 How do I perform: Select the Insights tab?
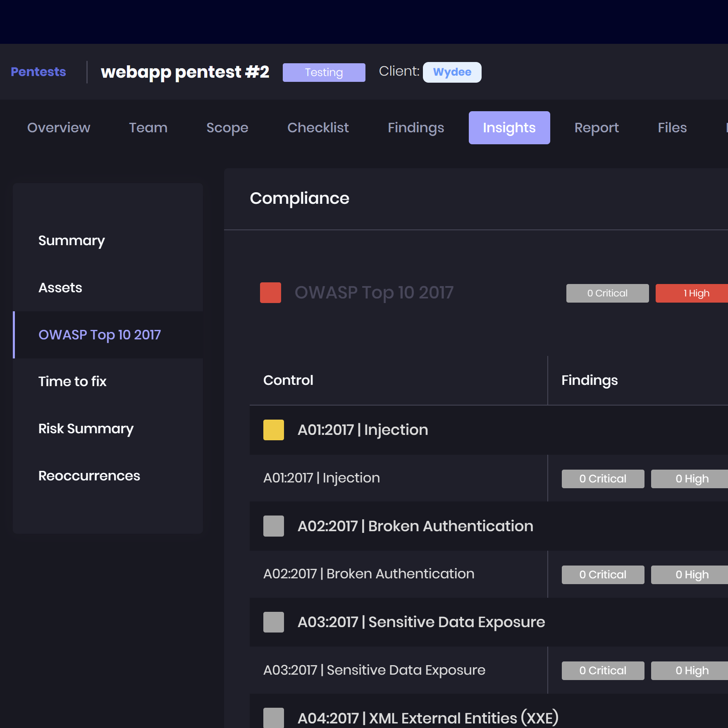tap(509, 128)
